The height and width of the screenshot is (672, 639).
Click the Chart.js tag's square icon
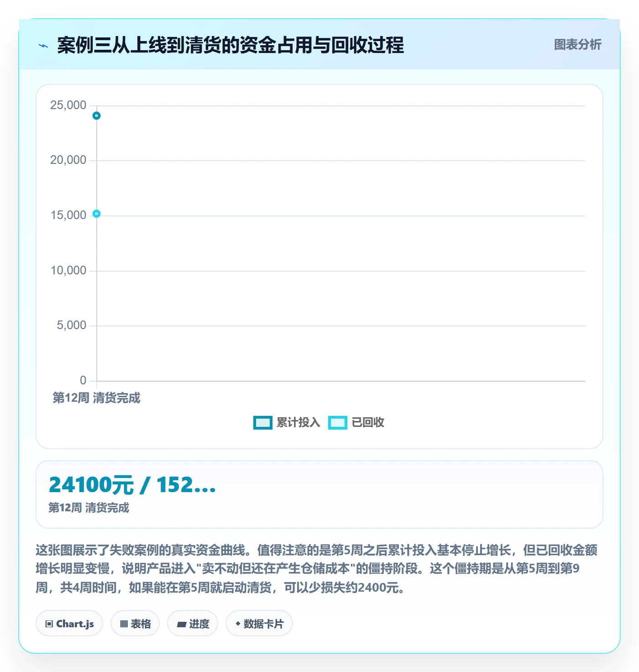(49, 624)
